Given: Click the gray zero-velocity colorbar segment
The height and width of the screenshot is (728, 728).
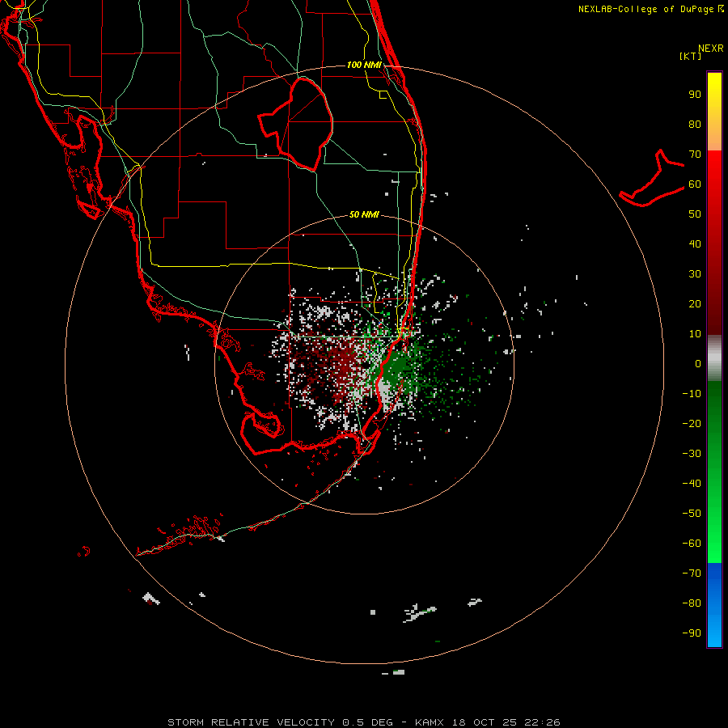Looking at the screenshot, I should click(714, 358).
